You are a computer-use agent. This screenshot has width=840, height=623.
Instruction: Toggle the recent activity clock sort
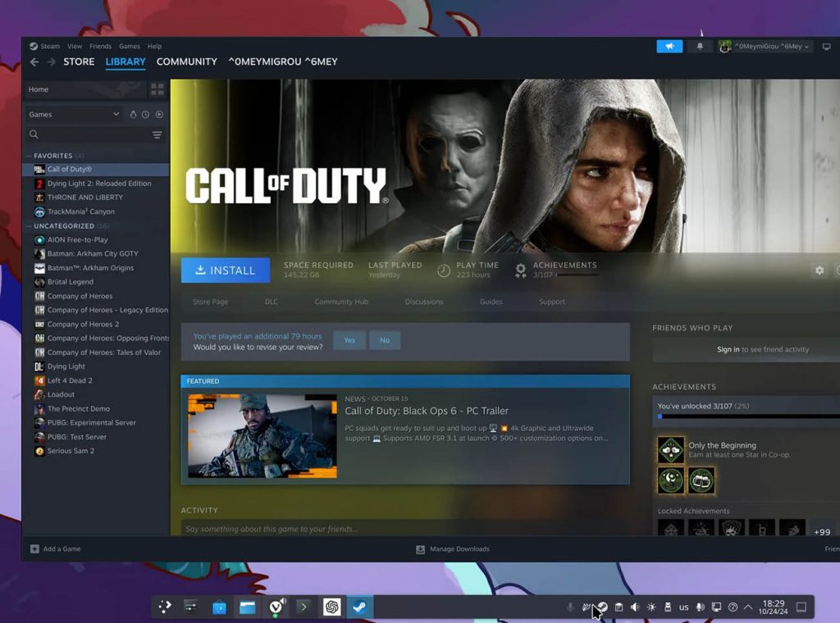[145, 115]
